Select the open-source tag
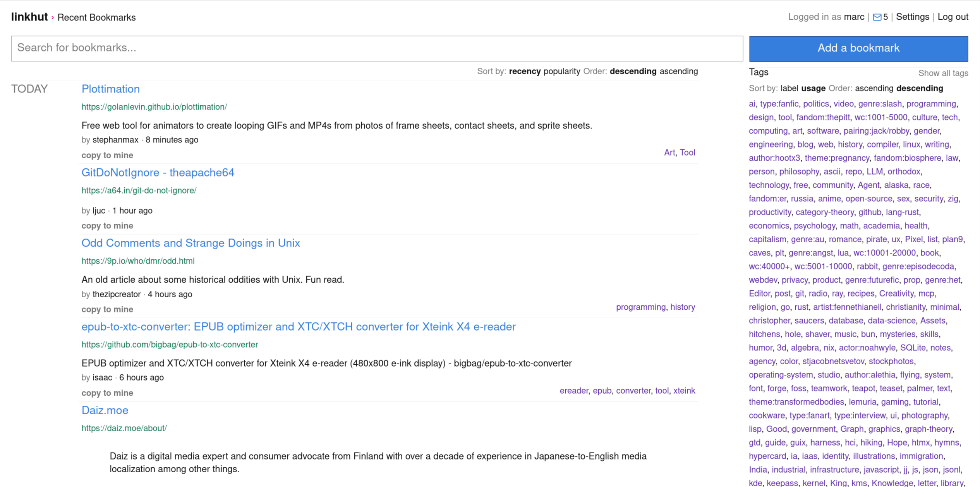Image resolution: width=980 pixels, height=487 pixels. pyautogui.click(x=868, y=199)
